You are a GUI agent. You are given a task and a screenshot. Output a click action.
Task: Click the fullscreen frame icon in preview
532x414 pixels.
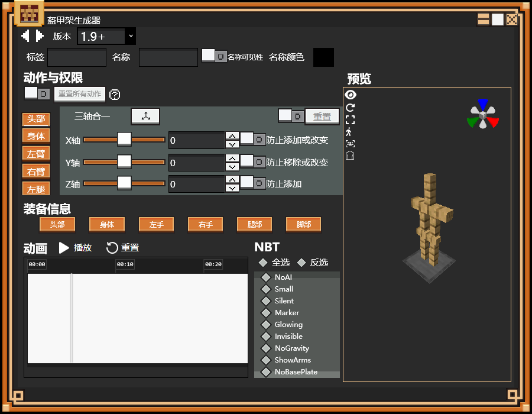coord(350,120)
